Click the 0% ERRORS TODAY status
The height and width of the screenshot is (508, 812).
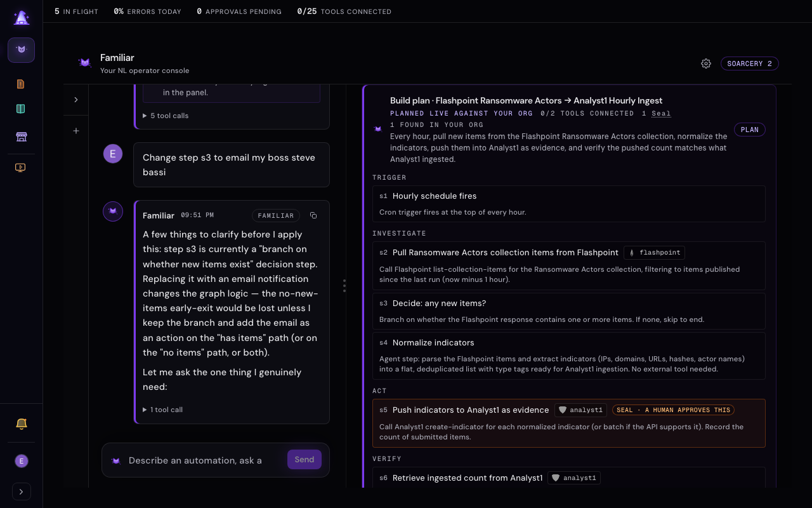pyautogui.click(x=147, y=11)
